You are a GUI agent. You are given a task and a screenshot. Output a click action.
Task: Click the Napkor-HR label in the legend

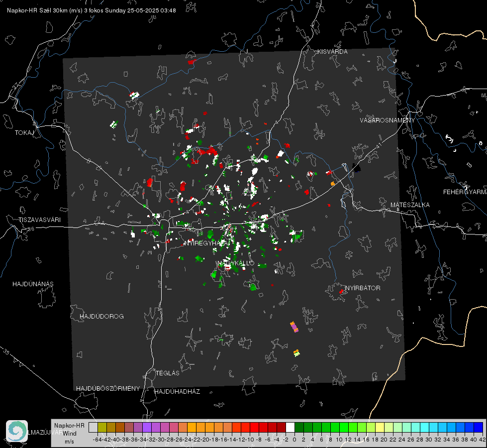[69, 426]
